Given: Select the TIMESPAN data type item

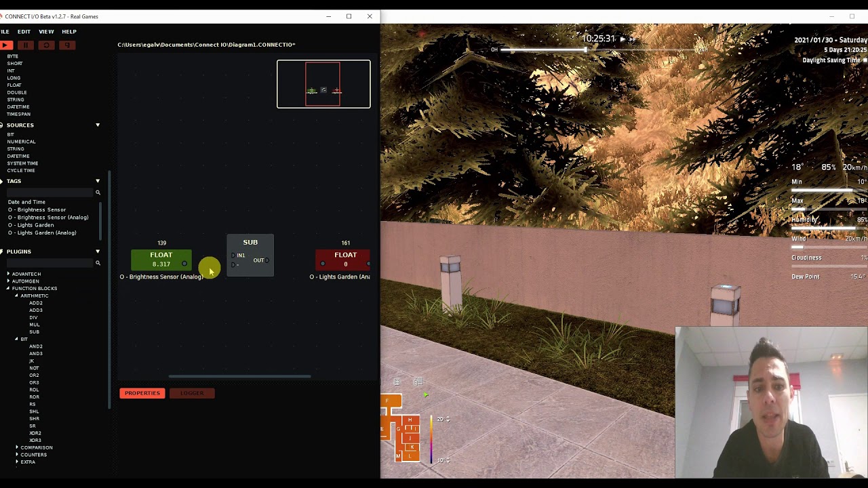Looking at the screenshot, I should [18, 115].
